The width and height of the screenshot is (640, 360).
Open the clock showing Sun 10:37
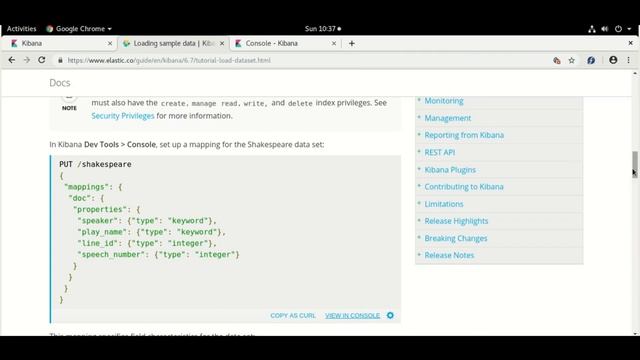322,29
